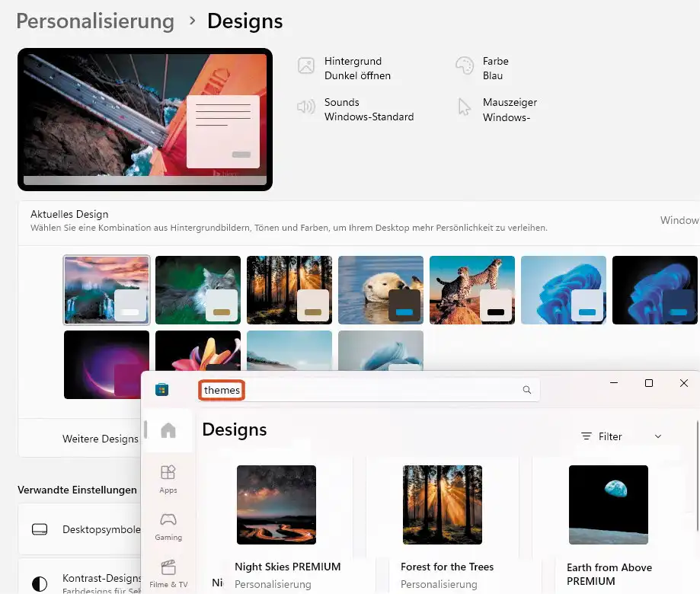
Task: Click the Night Skies PREMIUM title
Action: click(x=287, y=567)
